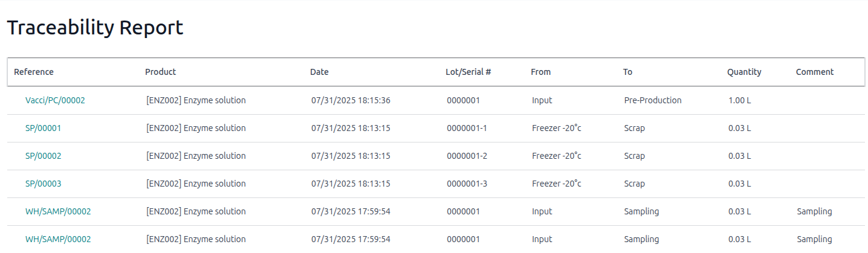868x253 pixels.
Task: Select lot number 0000001-3
Action: [x=467, y=184]
